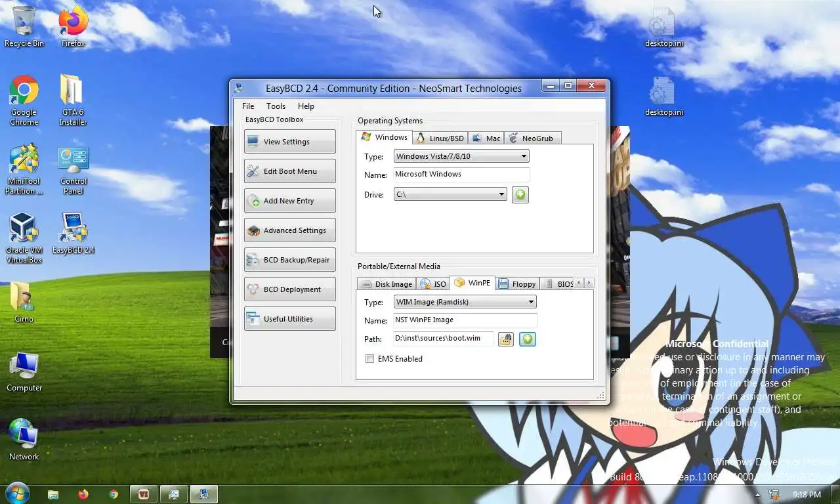Open the Windows Start orb
Screen dimensions: 840x504
click(x=17, y=494)
